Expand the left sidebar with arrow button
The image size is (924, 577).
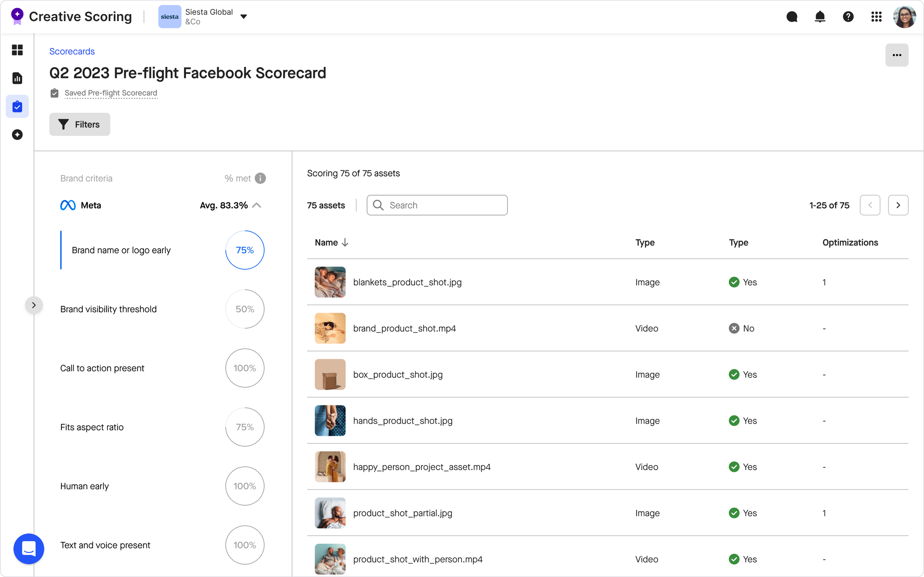click(34, 305)
